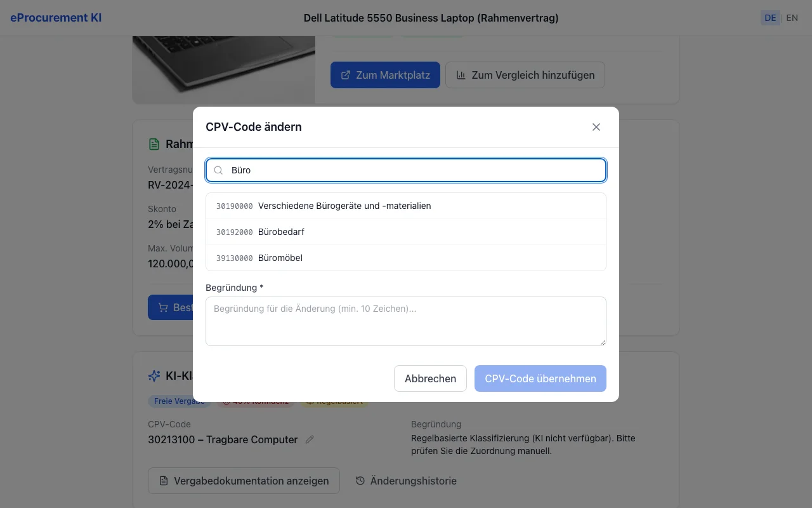This screenshot has height=508, width=812.
Task: Open the eProcurement KI home link
Action: pos(56,18)
